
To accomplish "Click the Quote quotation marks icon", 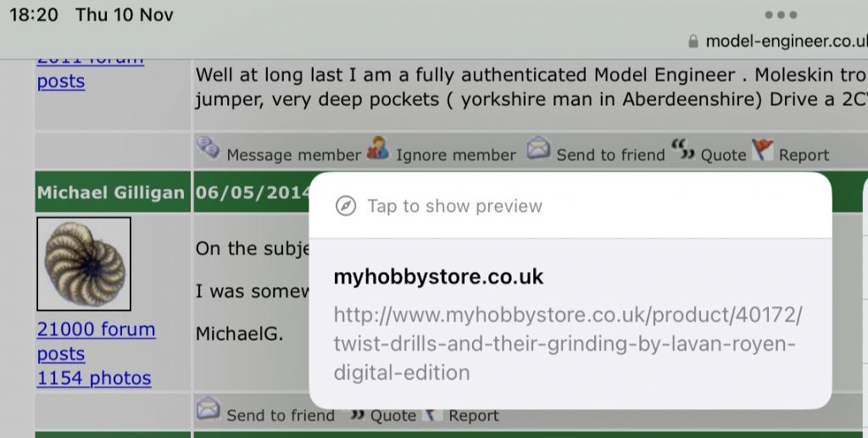I will pyautogui.click(x=682, y=149).
